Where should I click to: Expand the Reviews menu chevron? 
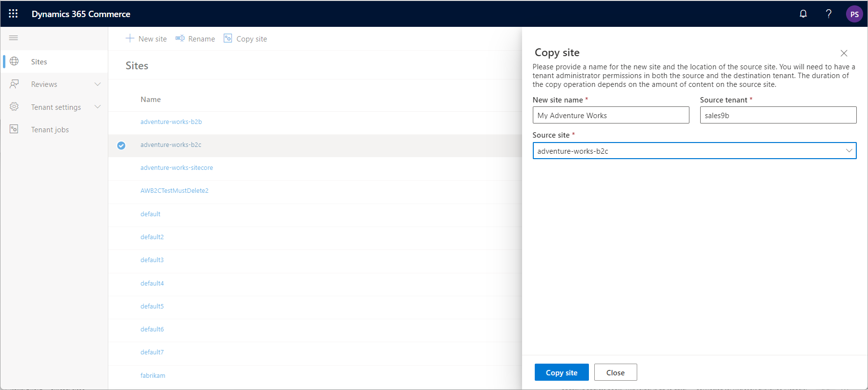click(98, 84)
